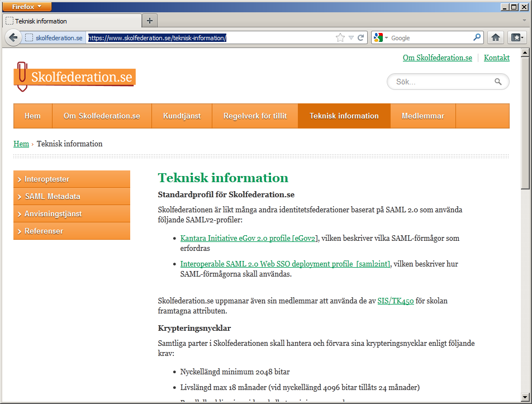Open a new tab with plus button
Image resolution: width=532 pixels, height=404 pixels.
tap(150, 21)
